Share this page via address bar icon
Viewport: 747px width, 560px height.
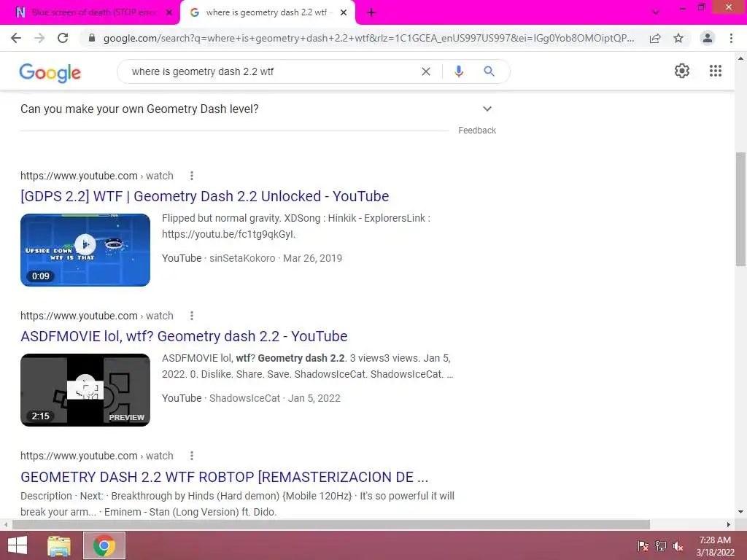(655, 38)
